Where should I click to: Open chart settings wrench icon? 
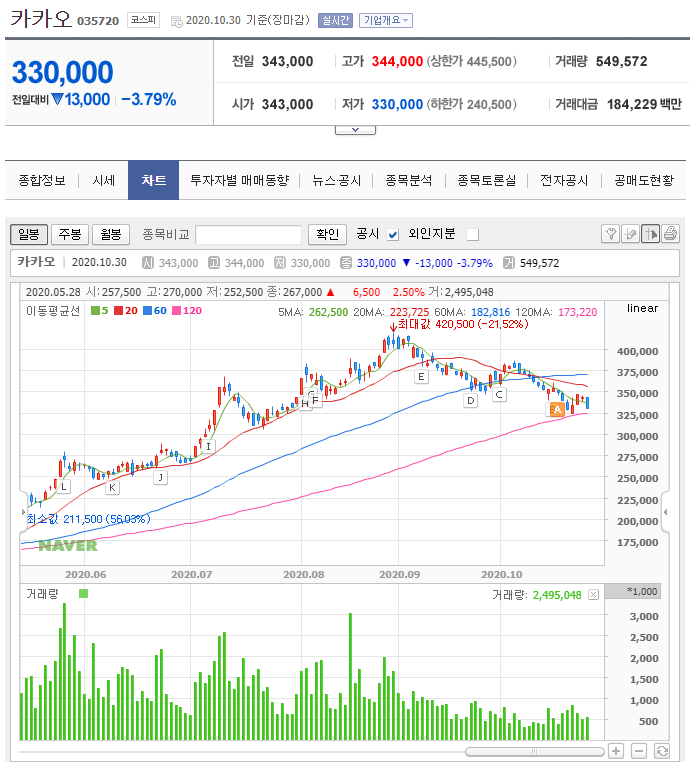[611, 234]
